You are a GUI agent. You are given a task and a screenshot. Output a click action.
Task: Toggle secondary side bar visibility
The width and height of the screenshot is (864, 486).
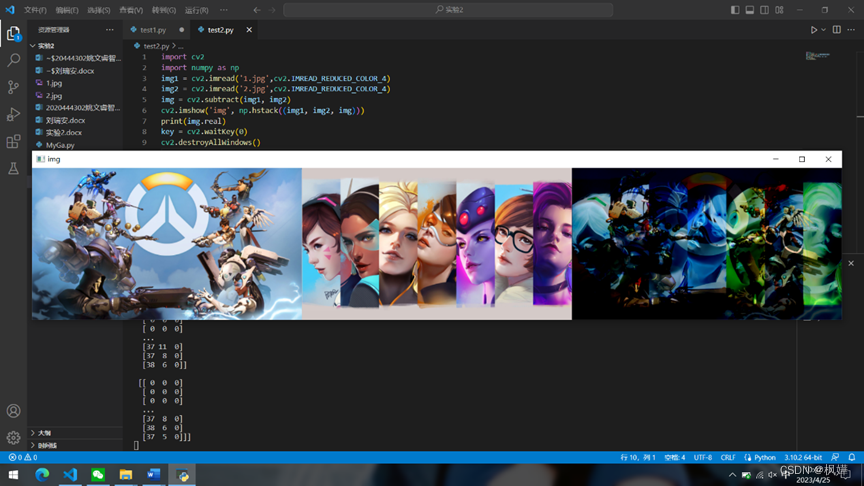(764, 10)
